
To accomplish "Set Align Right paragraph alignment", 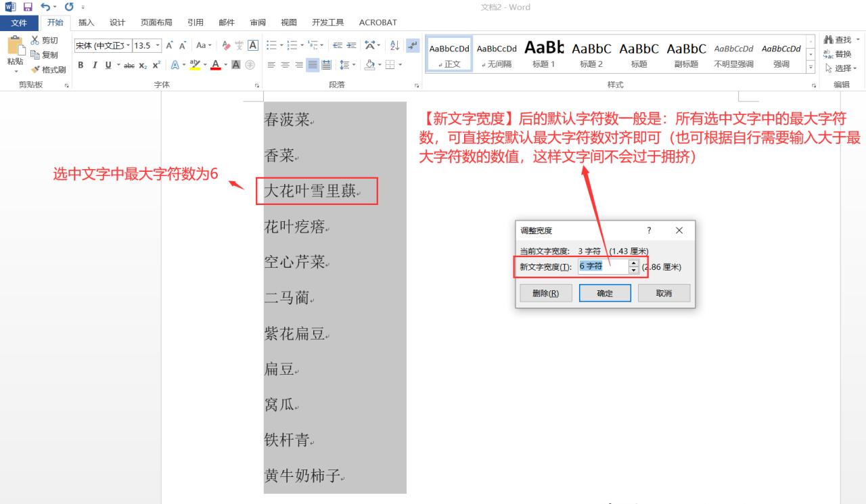I will click(298, 65).
